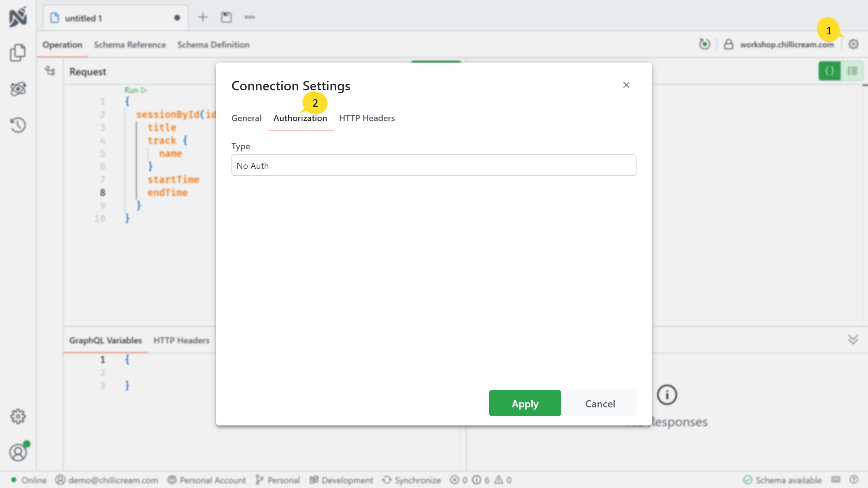The height and width of the screenshot is (488, 868).
Task: Select the history icon in the left sidebar
Action: pos(18,125)
